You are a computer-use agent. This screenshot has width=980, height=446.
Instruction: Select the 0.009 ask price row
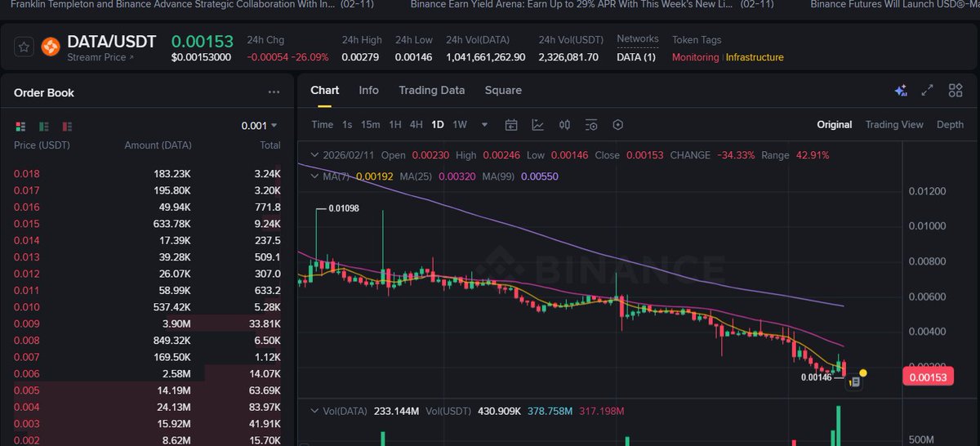point(147,324)
